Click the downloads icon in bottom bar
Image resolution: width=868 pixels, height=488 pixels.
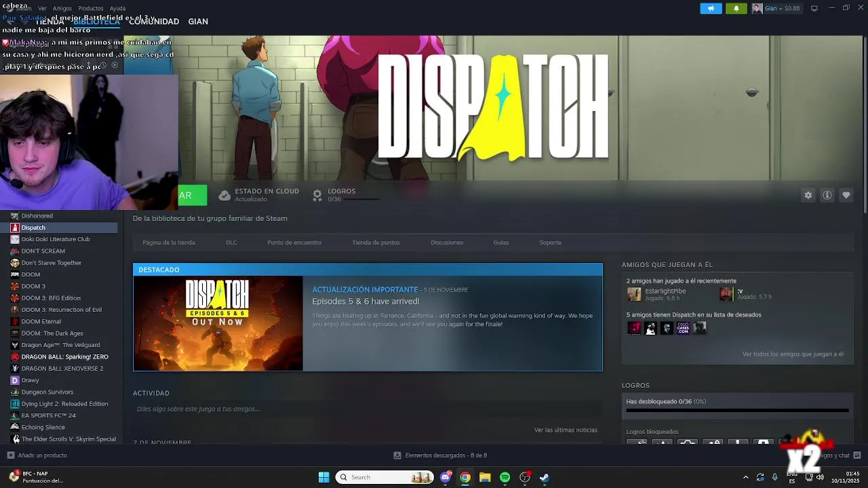(x=397, y=455)
